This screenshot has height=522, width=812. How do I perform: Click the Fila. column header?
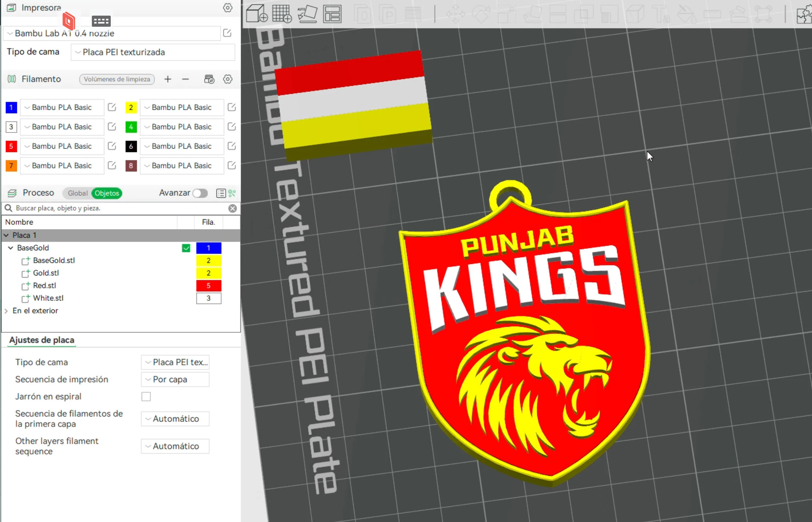(x=208, y=222)
